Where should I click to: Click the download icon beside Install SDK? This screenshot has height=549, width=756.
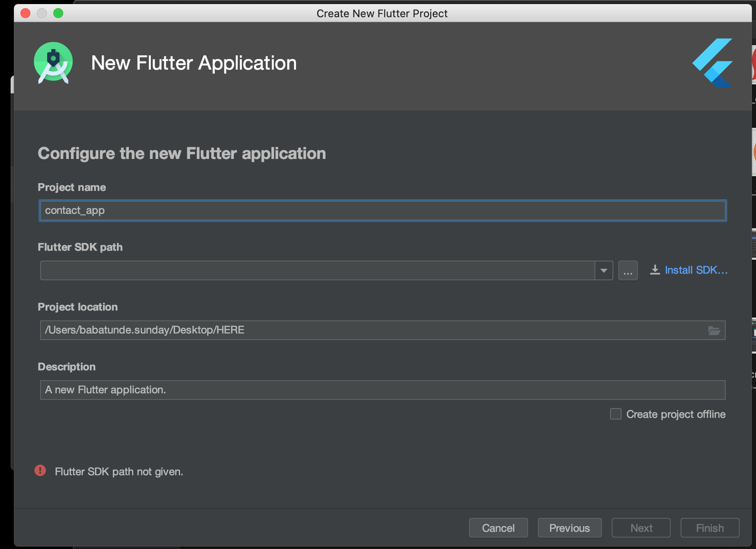click(655, 270)
